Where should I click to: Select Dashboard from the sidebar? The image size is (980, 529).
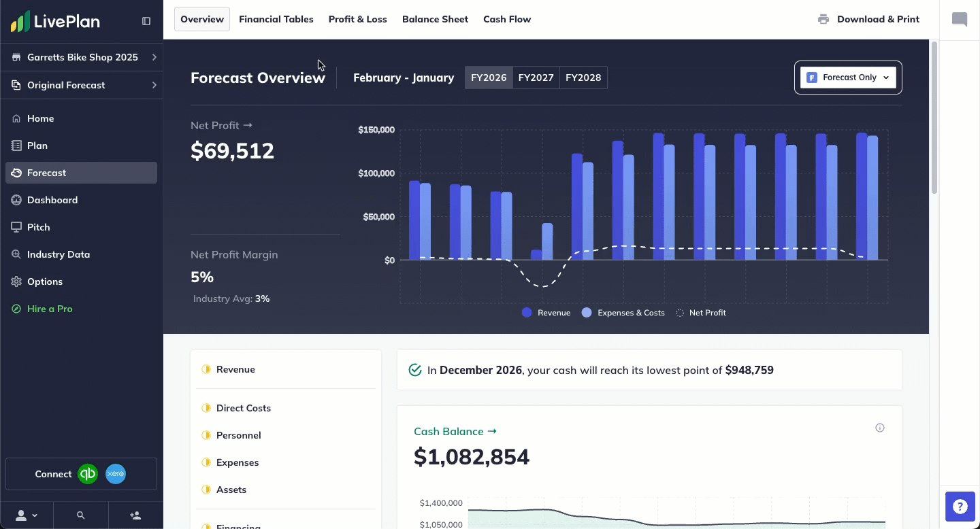click(53, 199)
